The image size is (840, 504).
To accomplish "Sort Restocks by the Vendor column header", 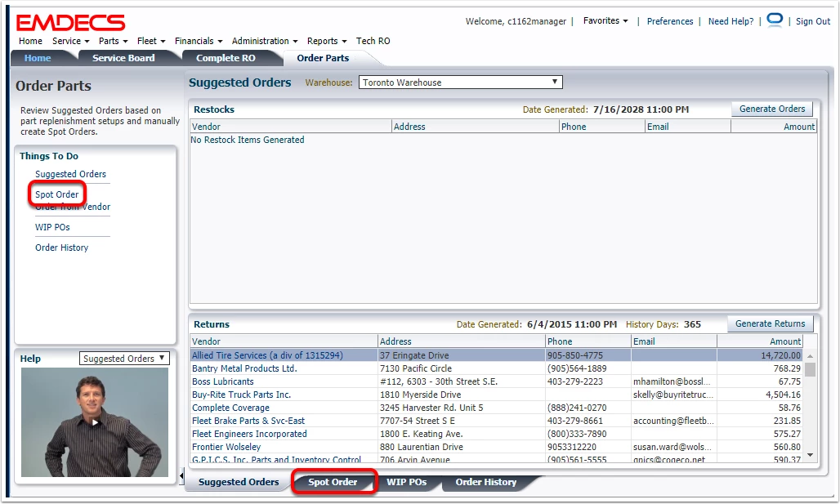I will click(292, 127).
